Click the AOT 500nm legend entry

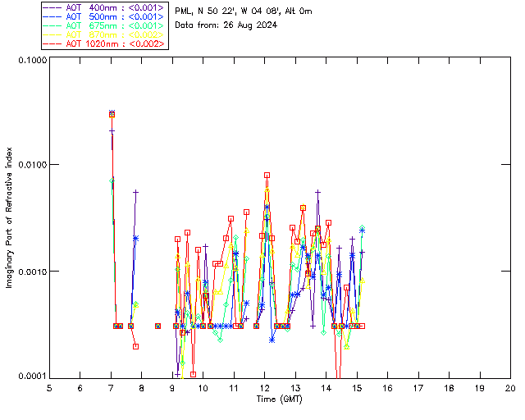tap(104, 16)
